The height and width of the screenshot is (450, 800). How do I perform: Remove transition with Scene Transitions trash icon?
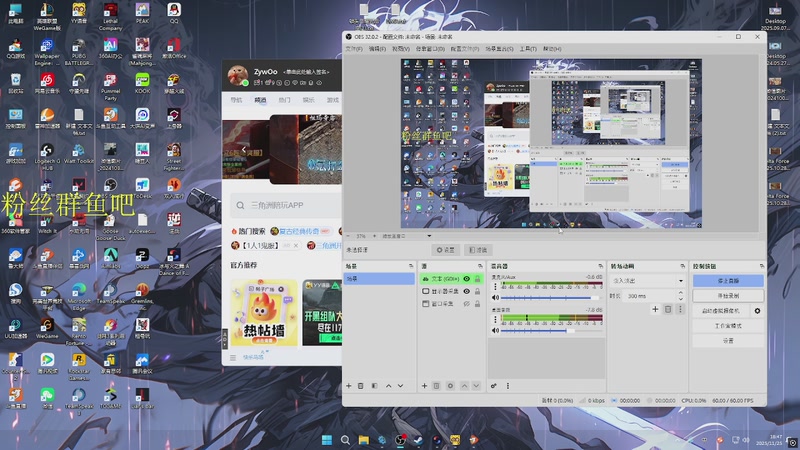pos(668,309)
